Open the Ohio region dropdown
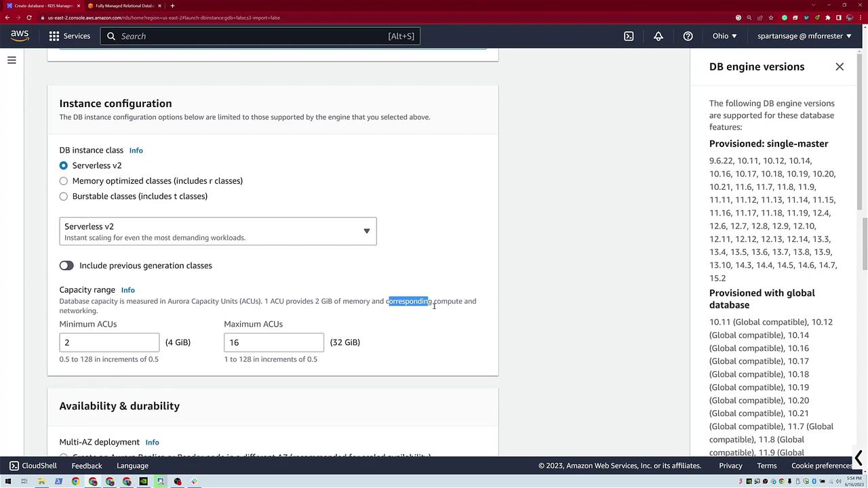 click(x=724, y=36)
